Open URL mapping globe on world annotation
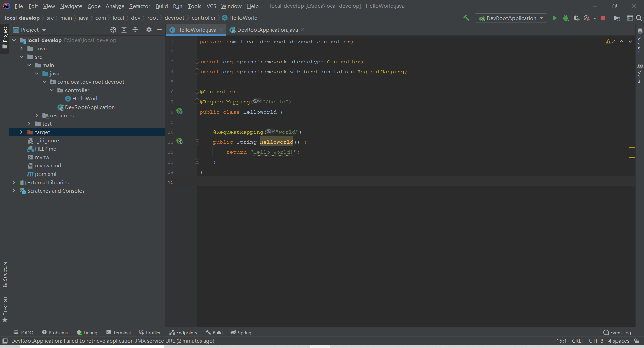 coord(270,131)
